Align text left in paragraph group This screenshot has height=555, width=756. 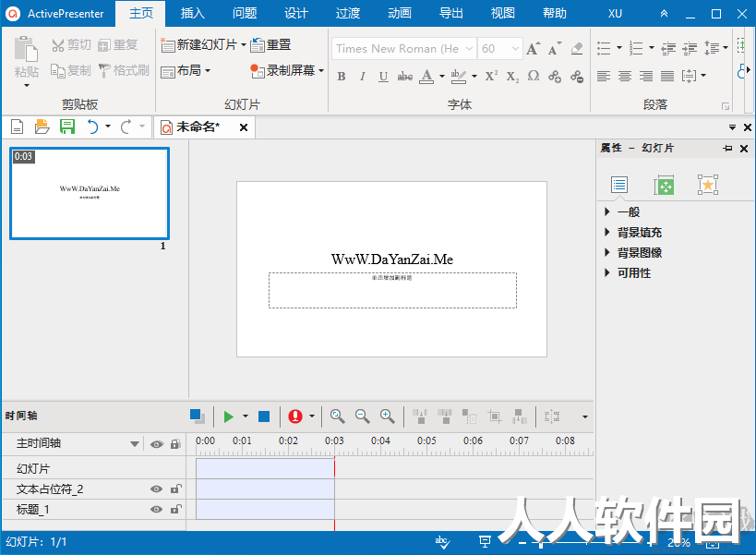(603, 77)
